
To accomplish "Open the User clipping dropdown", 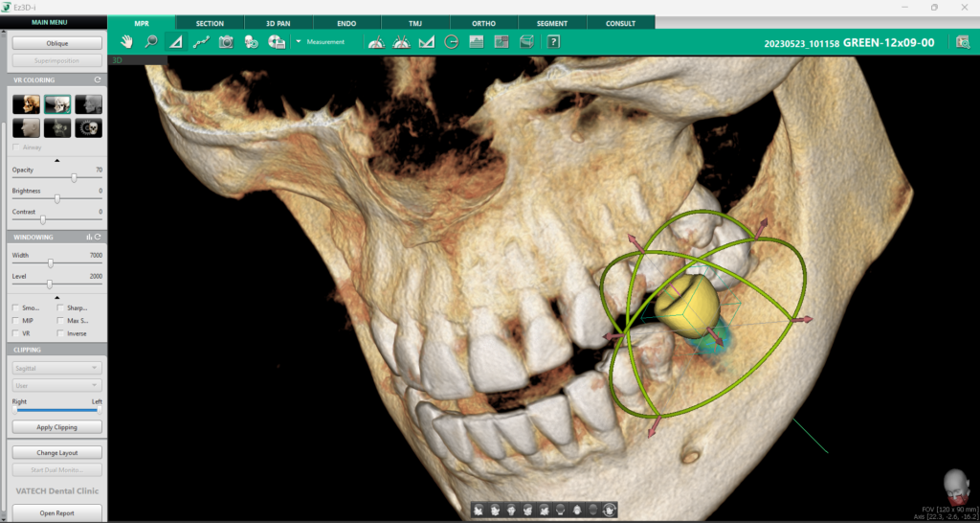I will pyautogui.click(x=56, y=384).
